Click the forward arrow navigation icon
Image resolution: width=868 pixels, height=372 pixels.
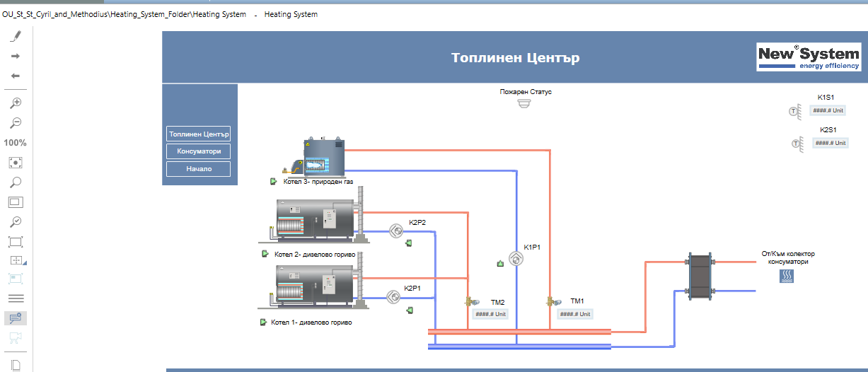click(16, 56)
